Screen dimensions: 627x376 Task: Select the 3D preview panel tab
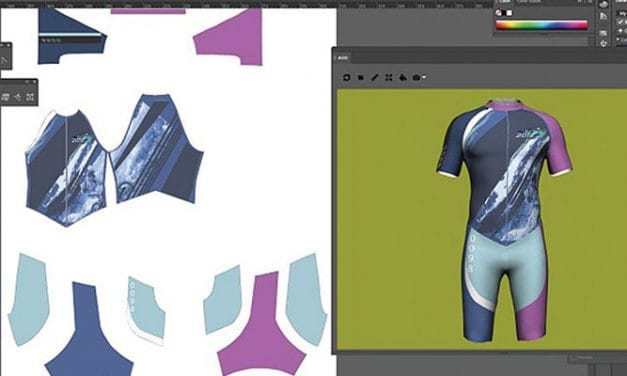343,58
